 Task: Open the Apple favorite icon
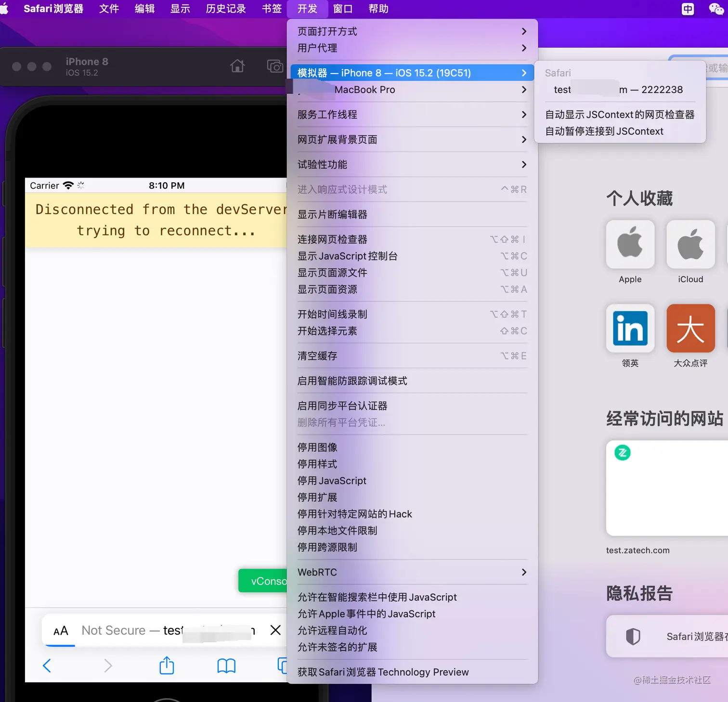[x=630, y=244]
